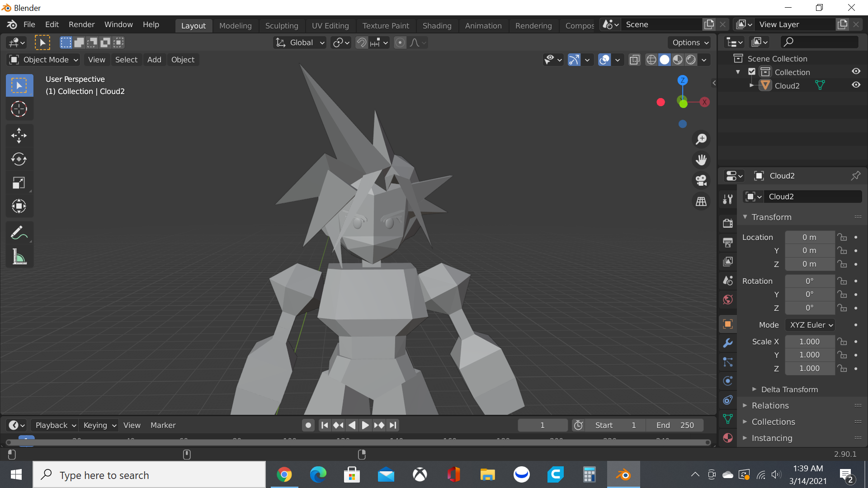Switch to wireframe shading
This screenshot has height=488, width=868.
coord(651,60)
